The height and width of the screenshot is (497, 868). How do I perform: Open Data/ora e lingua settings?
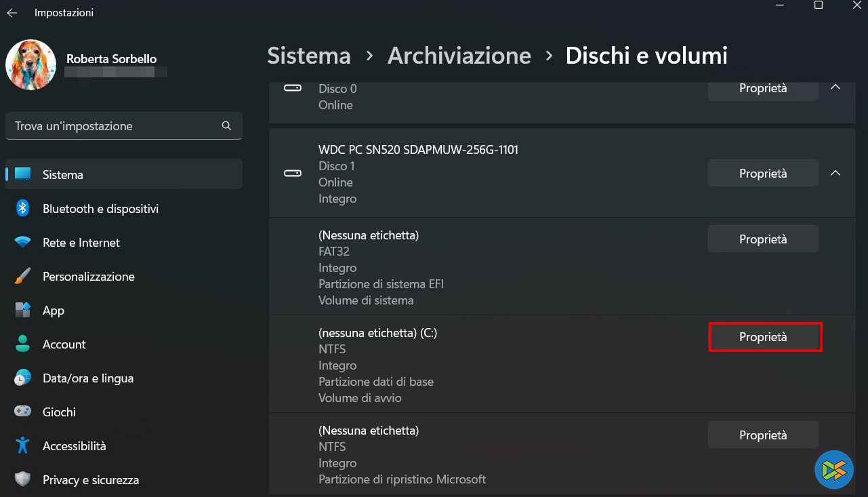pyautogui.click(x=87, y=378)
